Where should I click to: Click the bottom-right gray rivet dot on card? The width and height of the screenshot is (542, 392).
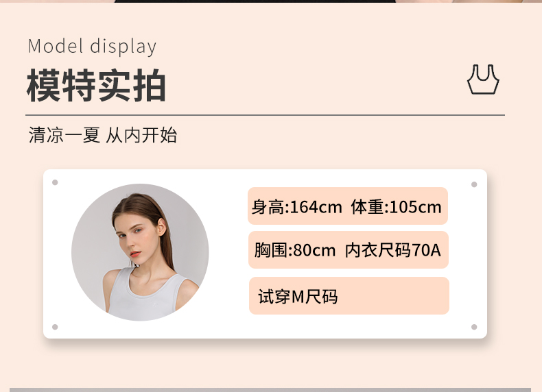[x=474, y=327]
